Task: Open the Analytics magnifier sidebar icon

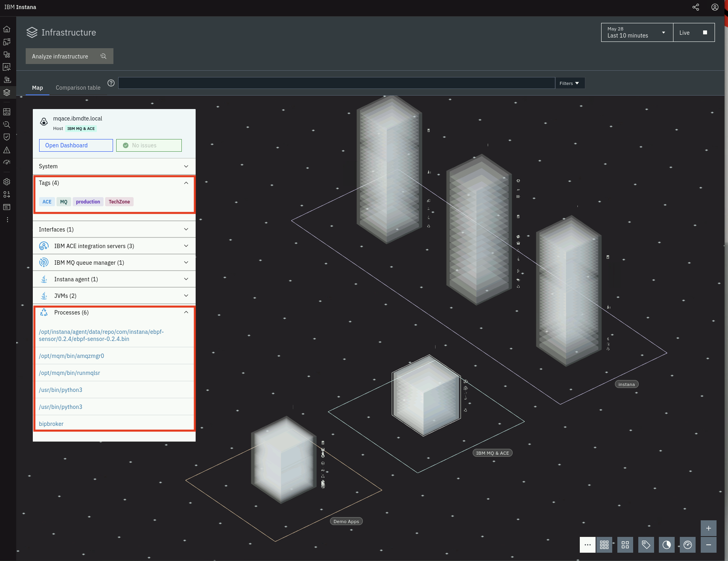Action: 7,124
